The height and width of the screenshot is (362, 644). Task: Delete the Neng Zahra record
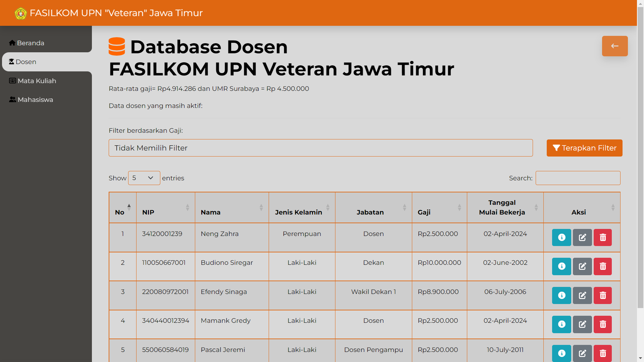click(x=603, y=238)
